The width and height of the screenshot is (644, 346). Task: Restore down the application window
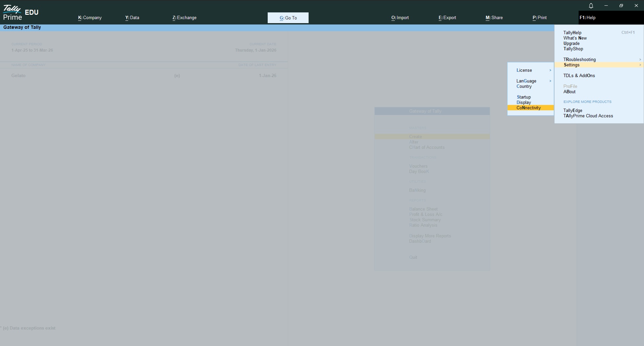(x=621, y=6)
